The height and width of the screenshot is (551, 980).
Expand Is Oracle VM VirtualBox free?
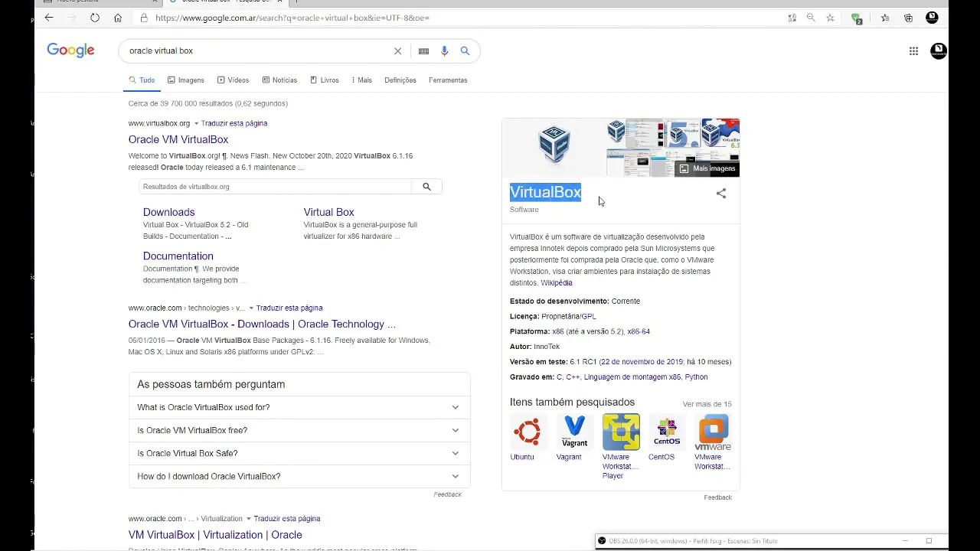(x=299, y=430)
